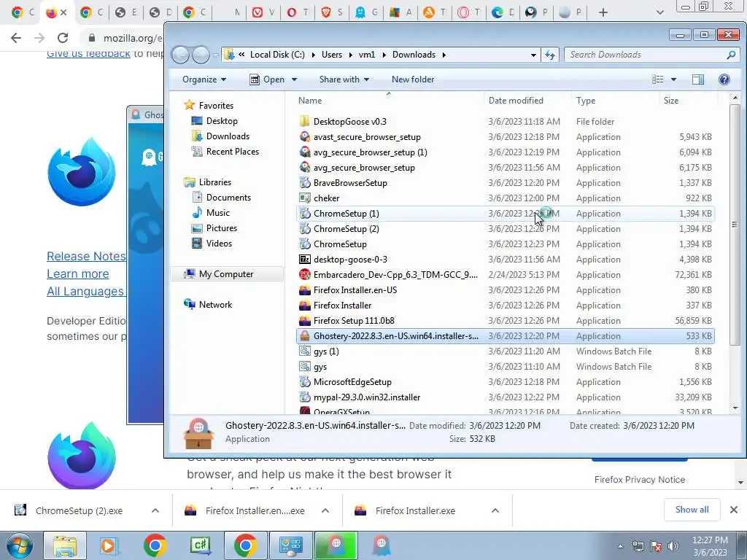Open Documents library

pyautogui.click(x=228, y=198)
